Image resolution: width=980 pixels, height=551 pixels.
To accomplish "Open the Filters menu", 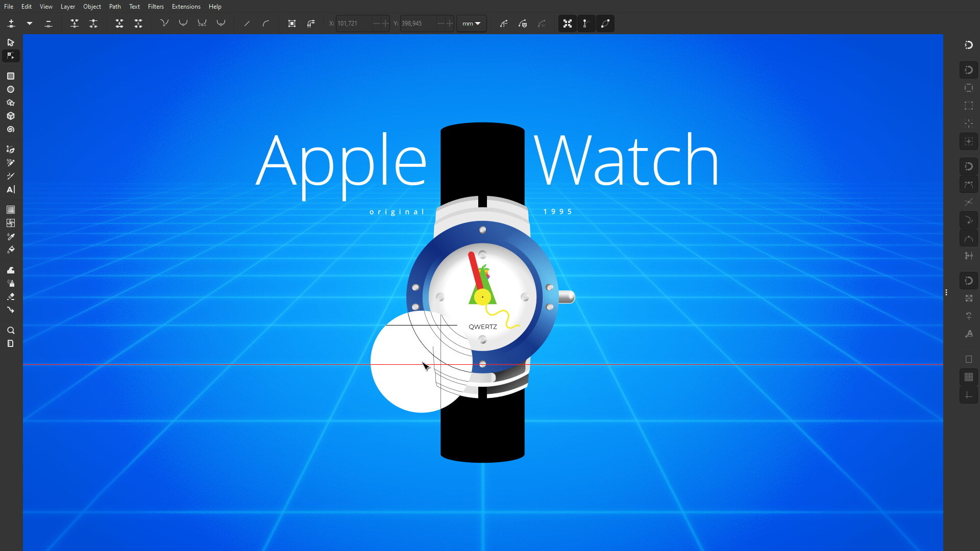I will click(156, 7).
